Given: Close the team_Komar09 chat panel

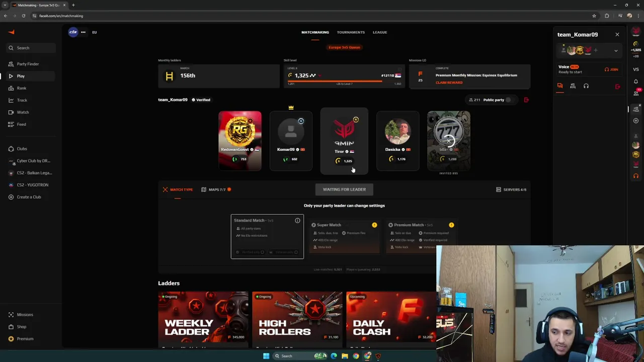Looking at the screenshot, I should pyautogui.click(x=617, y=35).
